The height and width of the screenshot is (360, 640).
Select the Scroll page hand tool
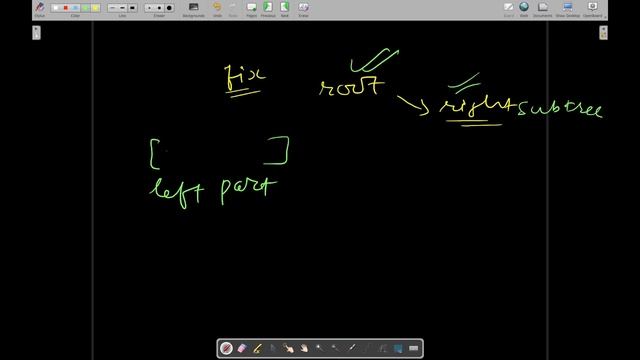304,348
